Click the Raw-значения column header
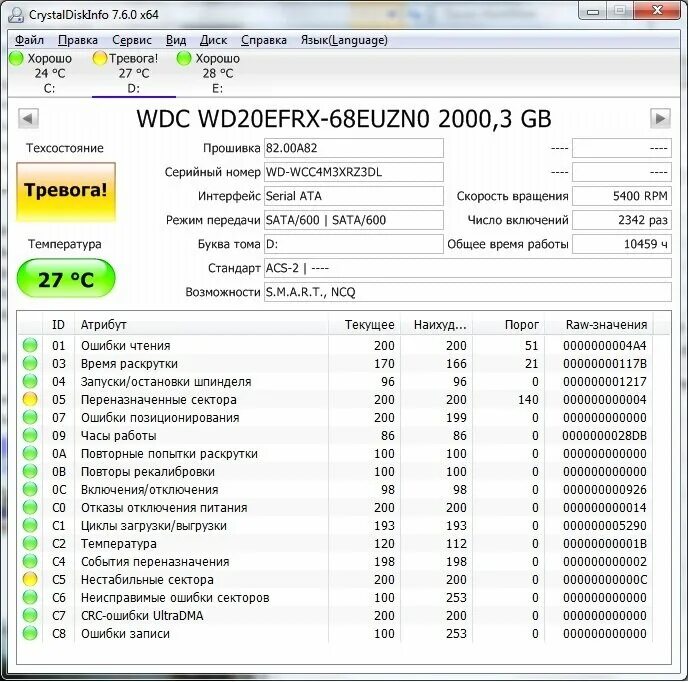This screenshot has width=689, height=682. (x=598, y=325)
